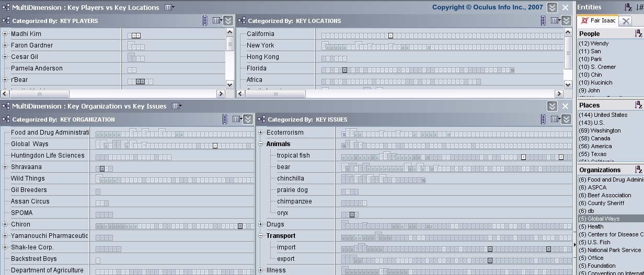The height and width of the screenshot is (275, 644).
Task: Select the tropical fish issue row
Action: pyautogui.click(x=293, y=156)
